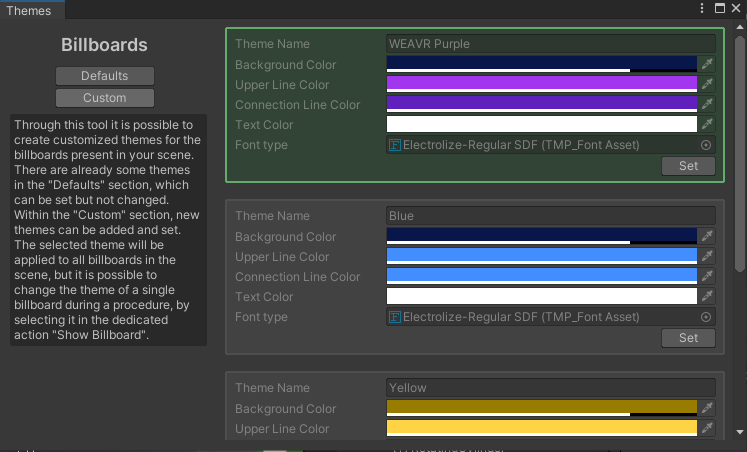Select the font asset icon in WEAVR Purple
The width and height of the screenshot is (747, 452).
pyautogui.click(x=394, y=145)
